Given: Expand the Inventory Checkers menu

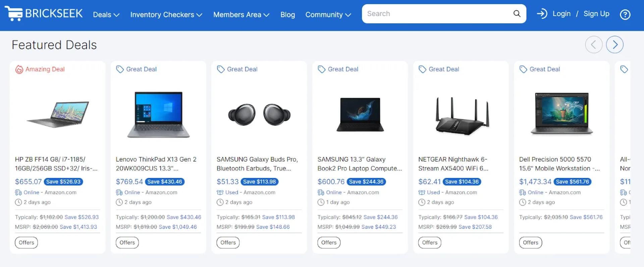Looking at the screenshot, I should pos(166,15).
